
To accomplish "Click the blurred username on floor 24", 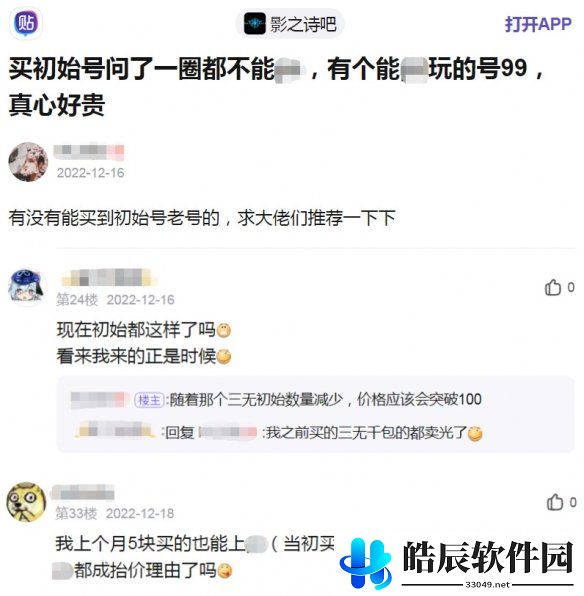I will pos(109,277).
